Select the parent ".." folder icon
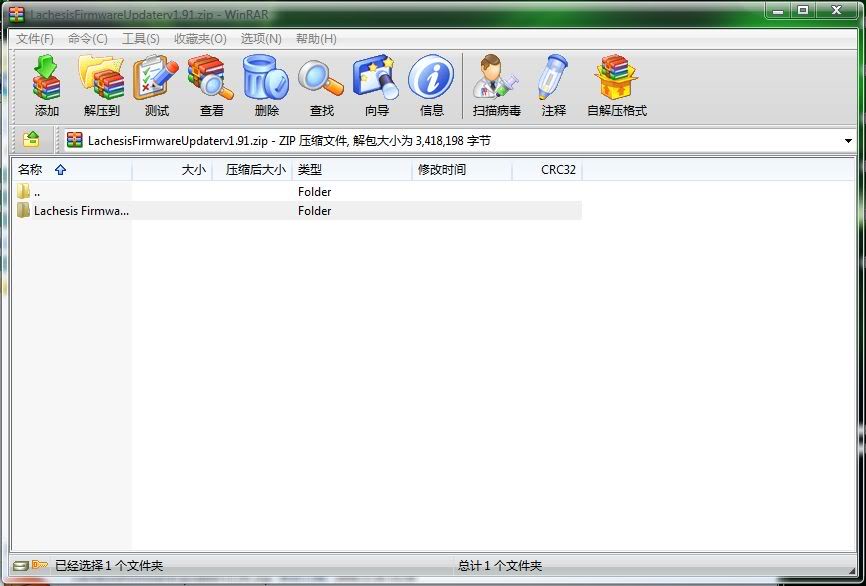Screen dimensions: 866x586 pyautogui.click(x=23, y=192)
